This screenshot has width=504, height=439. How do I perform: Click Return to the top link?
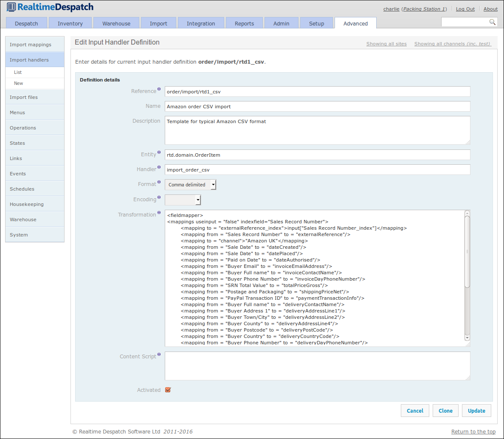coord(473,432)
